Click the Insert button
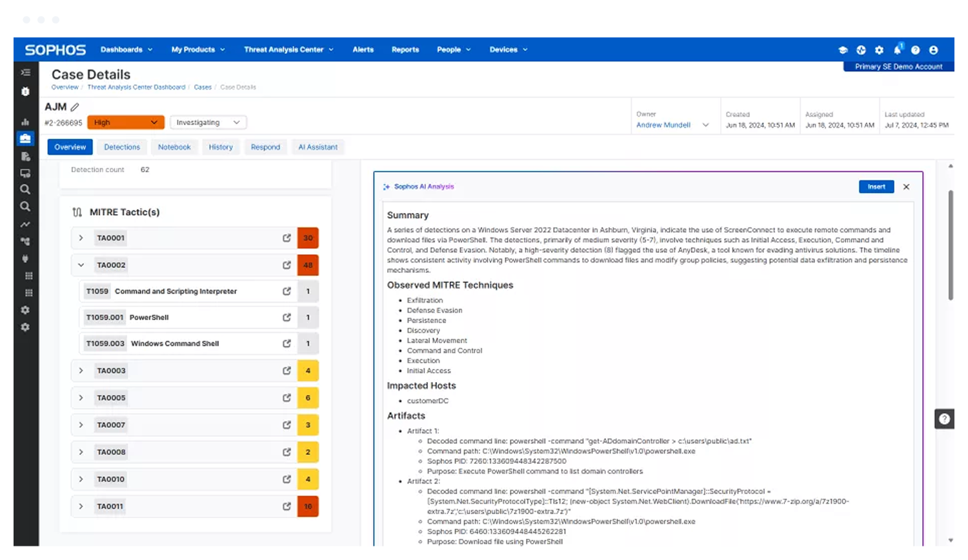This screenshot has height=560, width=968. pos(876,187)
